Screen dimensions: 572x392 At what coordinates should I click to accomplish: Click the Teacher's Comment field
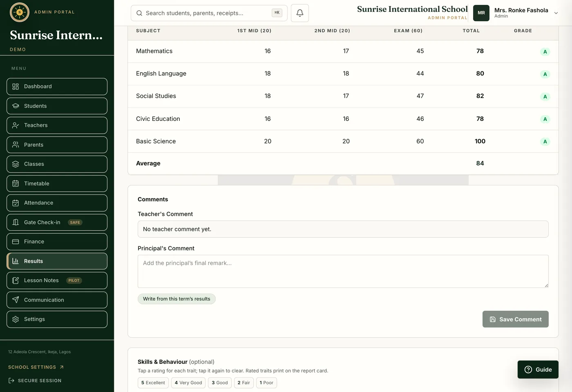click(x=343, y=229)
